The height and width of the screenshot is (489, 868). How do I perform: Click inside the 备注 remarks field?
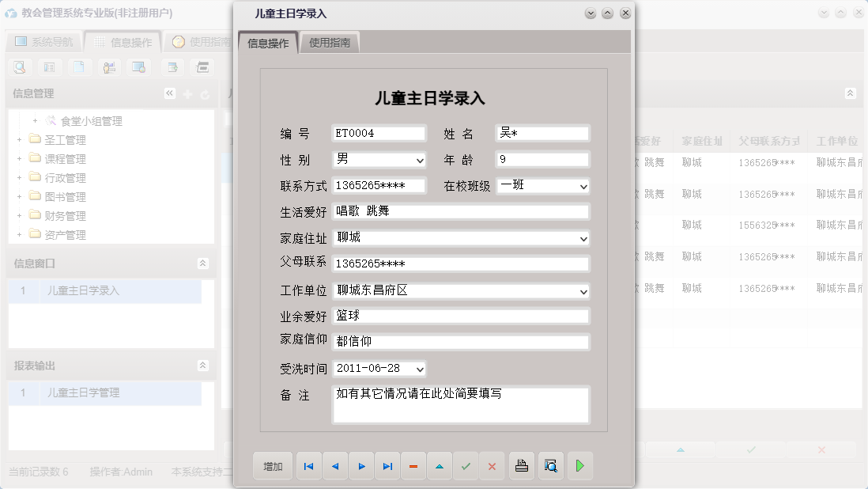coord(461,403)
